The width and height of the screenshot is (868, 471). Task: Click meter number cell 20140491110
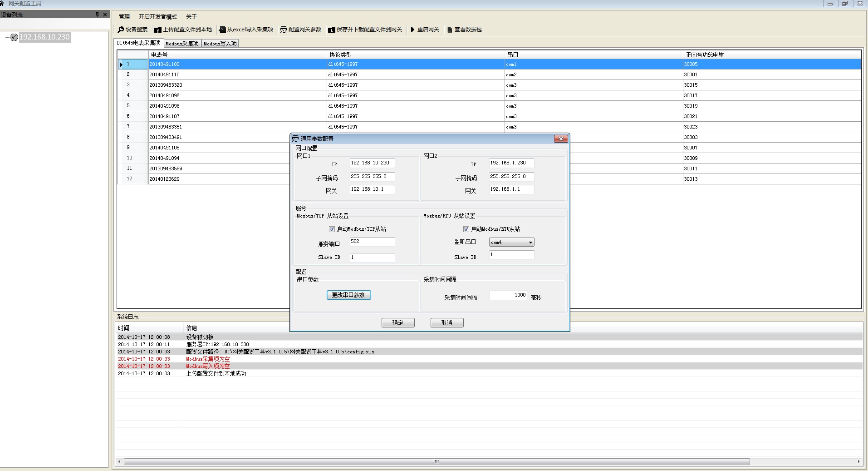pos(237,74)
